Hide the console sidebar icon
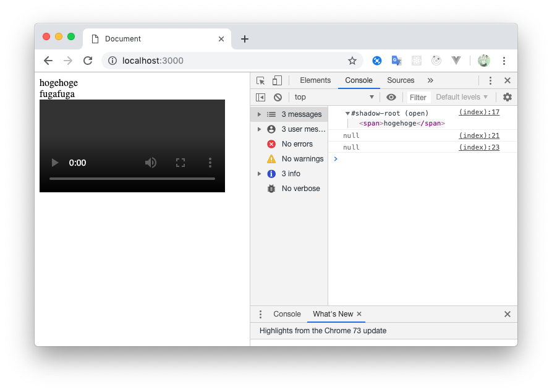This screenshot has width=552, height=392. point(260,97)
